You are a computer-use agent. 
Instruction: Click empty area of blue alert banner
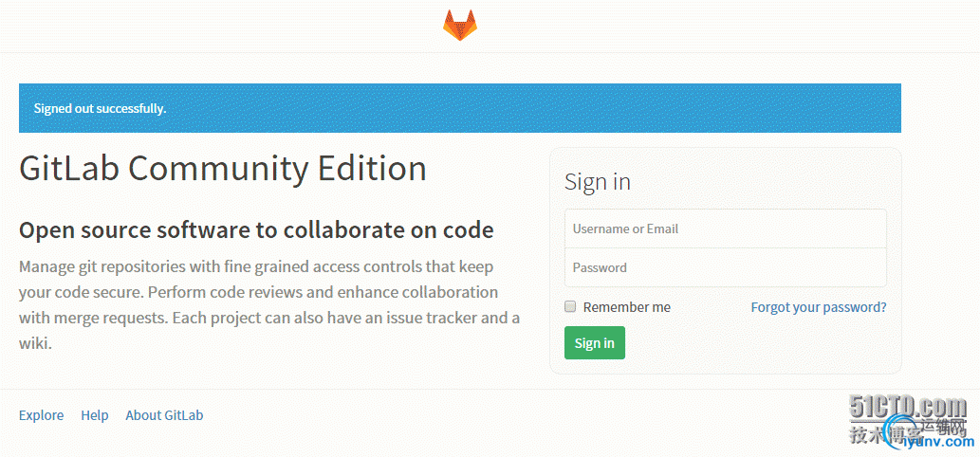531,108
